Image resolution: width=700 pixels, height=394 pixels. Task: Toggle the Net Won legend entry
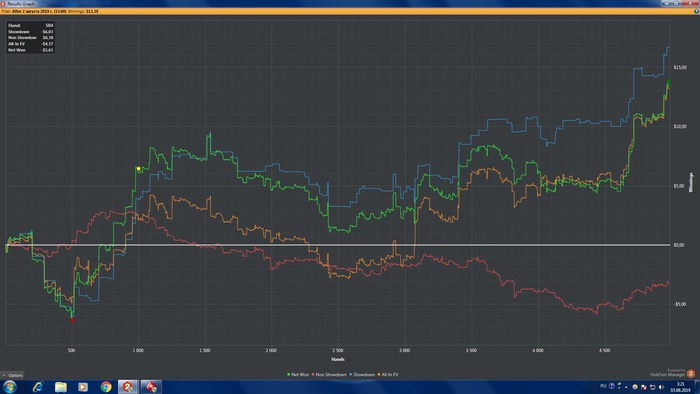point(298,375)
